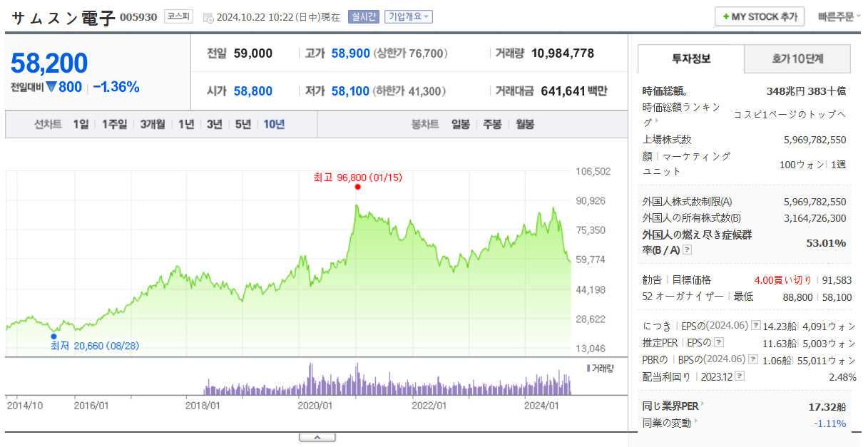Click the help icon beside 率(B/A)
Screen dimensions: 868x447
[x=687, y=250]
